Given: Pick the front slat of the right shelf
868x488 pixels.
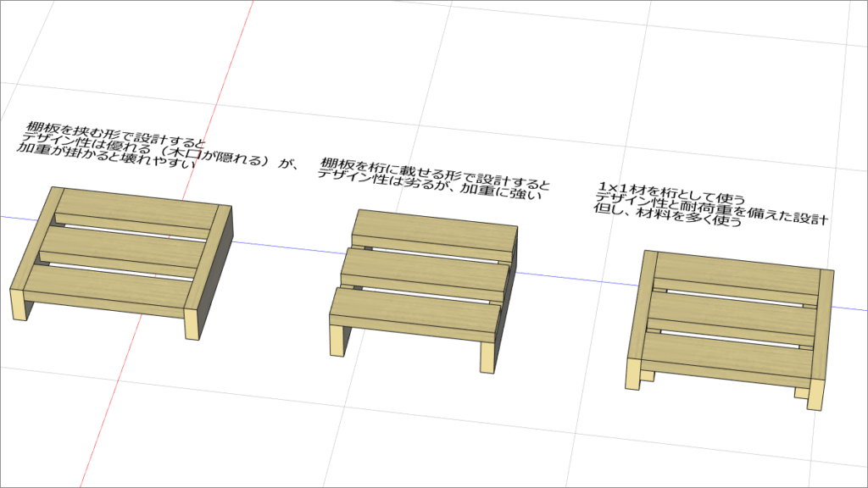Looking at the screenshot, I should 725,354.
